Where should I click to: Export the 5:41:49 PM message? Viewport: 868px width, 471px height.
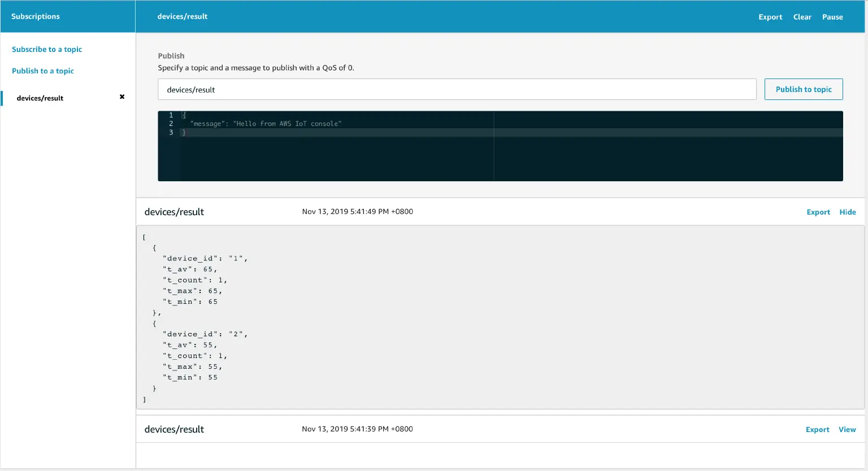pyautogui.click(x=818, y=212)
